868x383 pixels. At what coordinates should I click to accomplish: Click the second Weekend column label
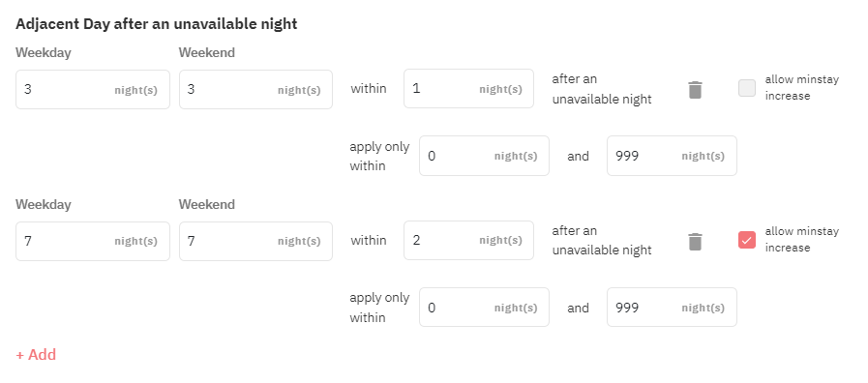[x=207, y=204]
